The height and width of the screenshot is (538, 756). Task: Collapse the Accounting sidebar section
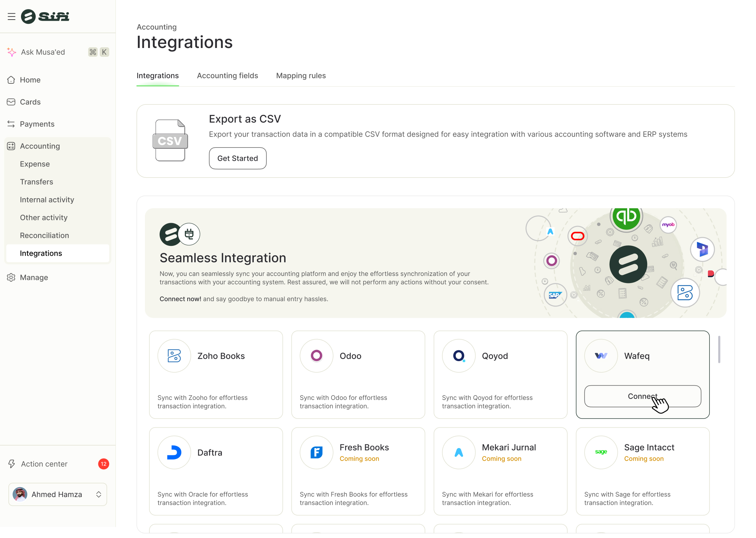coord(58,146)
